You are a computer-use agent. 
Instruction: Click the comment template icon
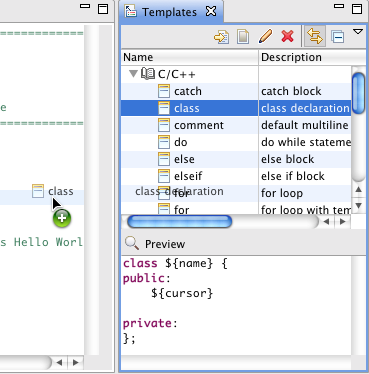[164, 125]
